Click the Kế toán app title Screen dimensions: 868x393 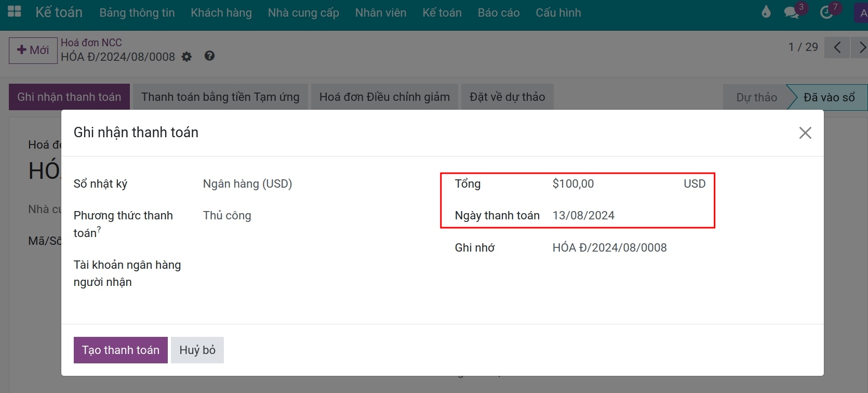pyautogui.click(x=59, y=12)
